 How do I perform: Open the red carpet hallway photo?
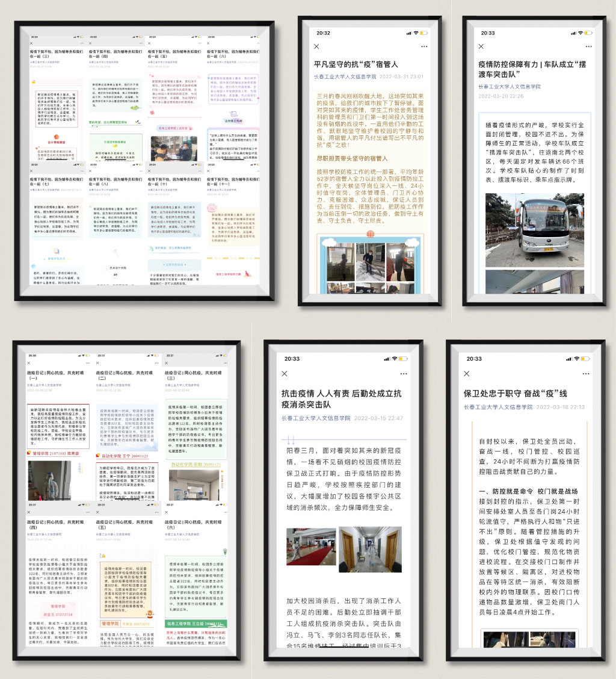click(x=311, y=547)
